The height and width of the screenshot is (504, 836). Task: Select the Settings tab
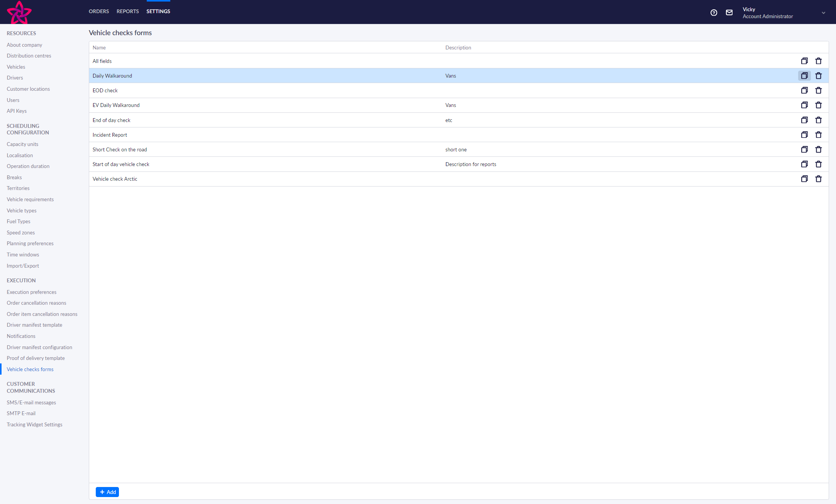[158, 11]
